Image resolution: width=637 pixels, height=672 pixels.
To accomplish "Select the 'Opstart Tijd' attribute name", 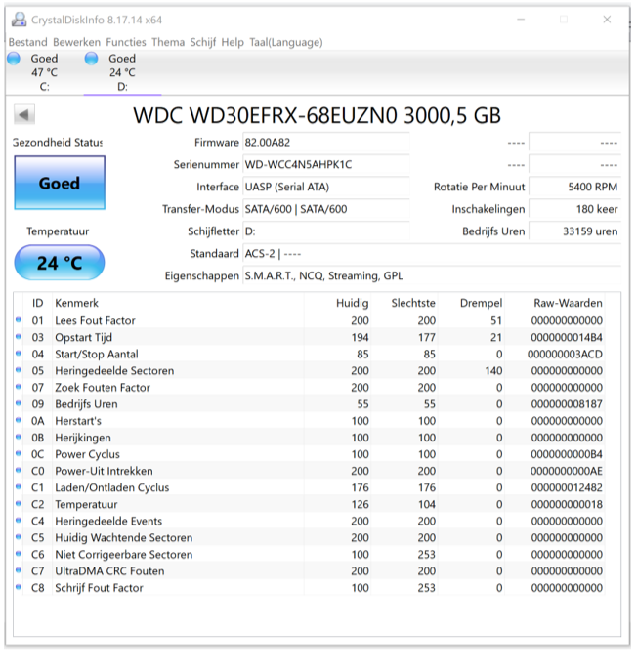I will [84, 337].
